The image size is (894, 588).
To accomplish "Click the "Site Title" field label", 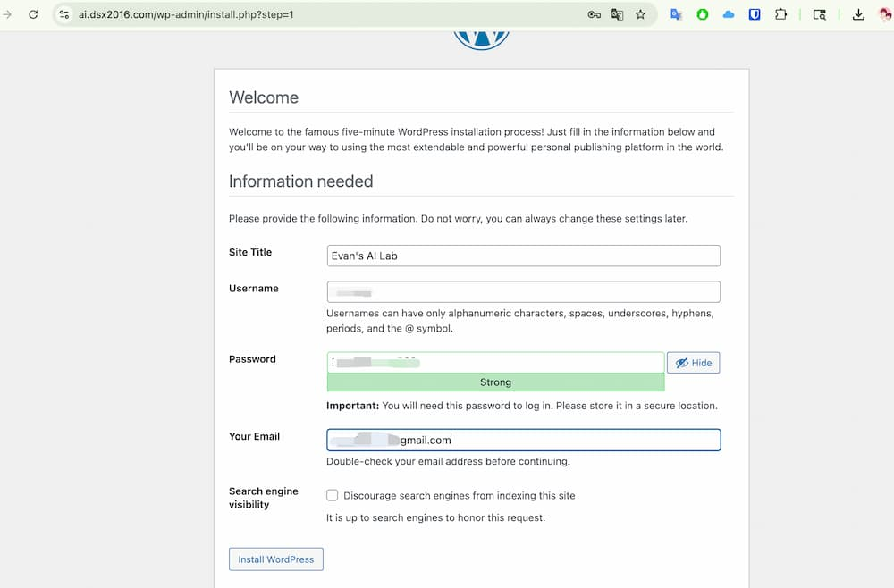I will [250, 252].
